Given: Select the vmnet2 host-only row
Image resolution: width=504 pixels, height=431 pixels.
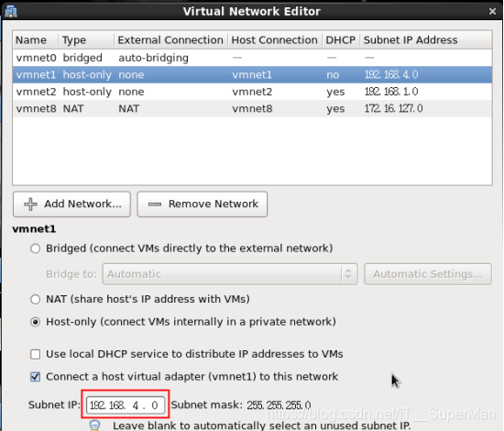Looking at the screenshot, I should click(x=252, y=92).
